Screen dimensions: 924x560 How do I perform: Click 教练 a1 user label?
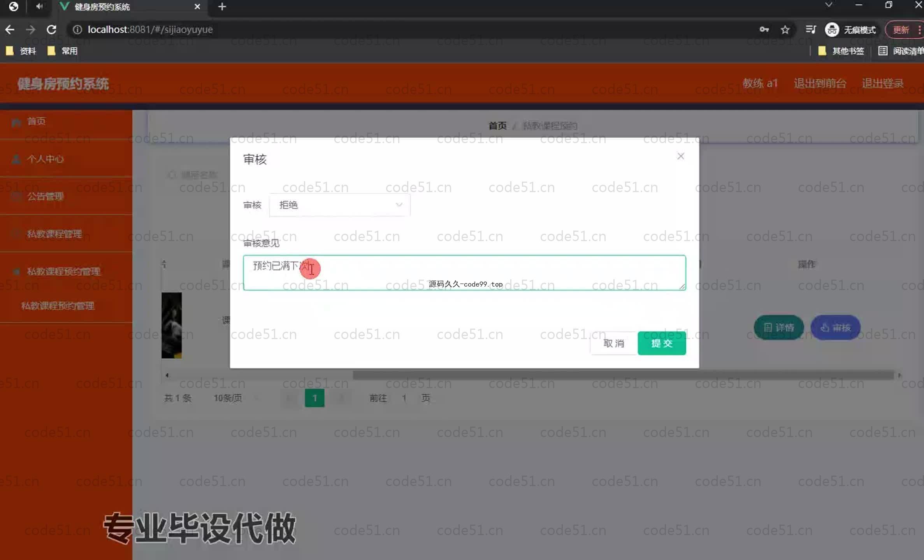(759, 83)
